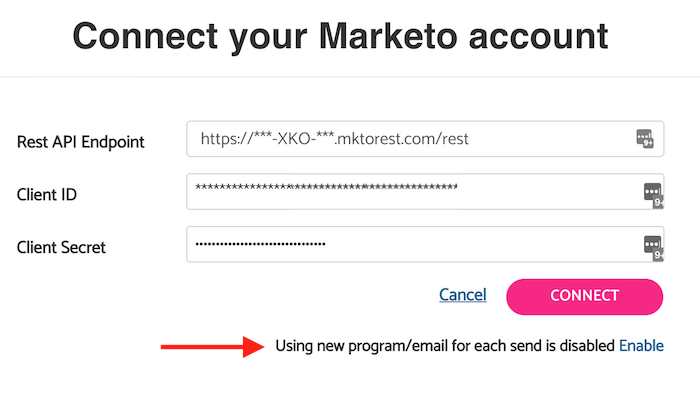Click the pink CONNECT button
This screenshot has height=396, width=700.
click(584, 296)
